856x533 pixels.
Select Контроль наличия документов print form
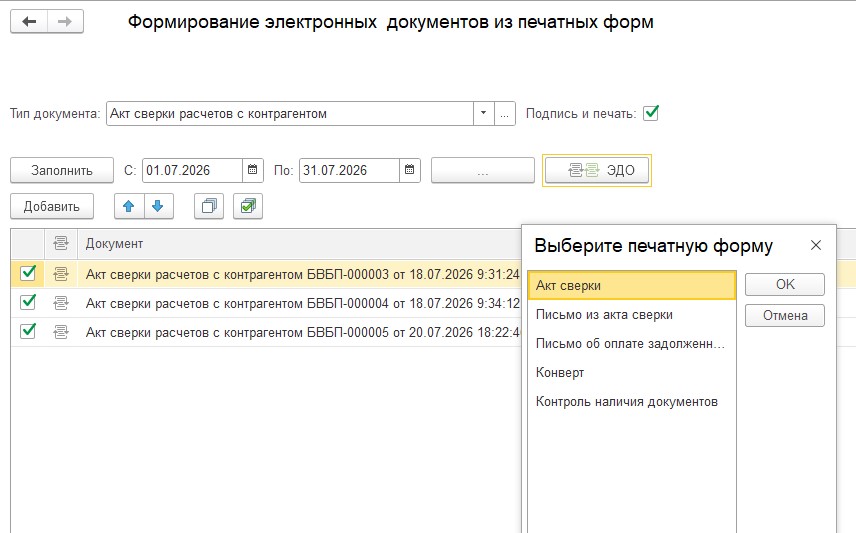tap(632, 401)
